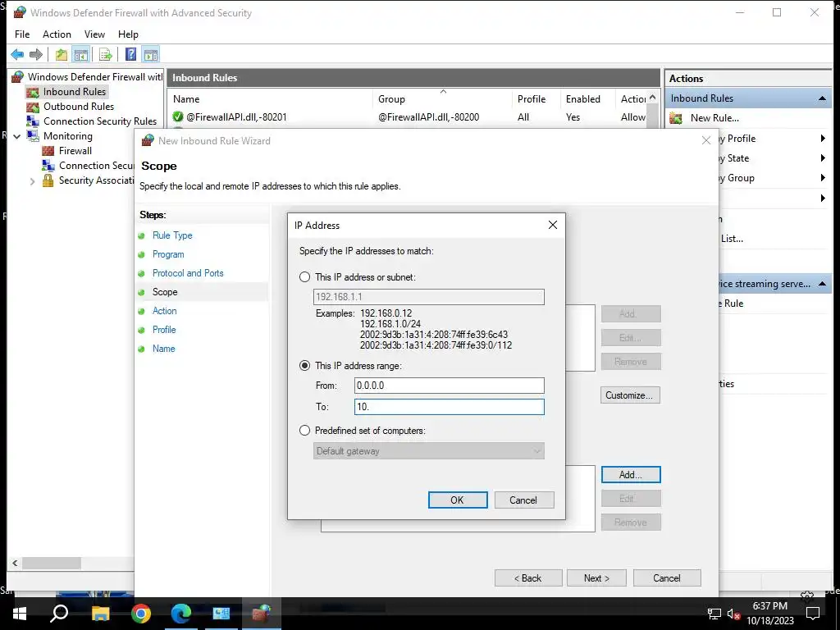Screen dimensions: 840x630
Task: Select Outbound Rules in the tree
Action: 79,107
